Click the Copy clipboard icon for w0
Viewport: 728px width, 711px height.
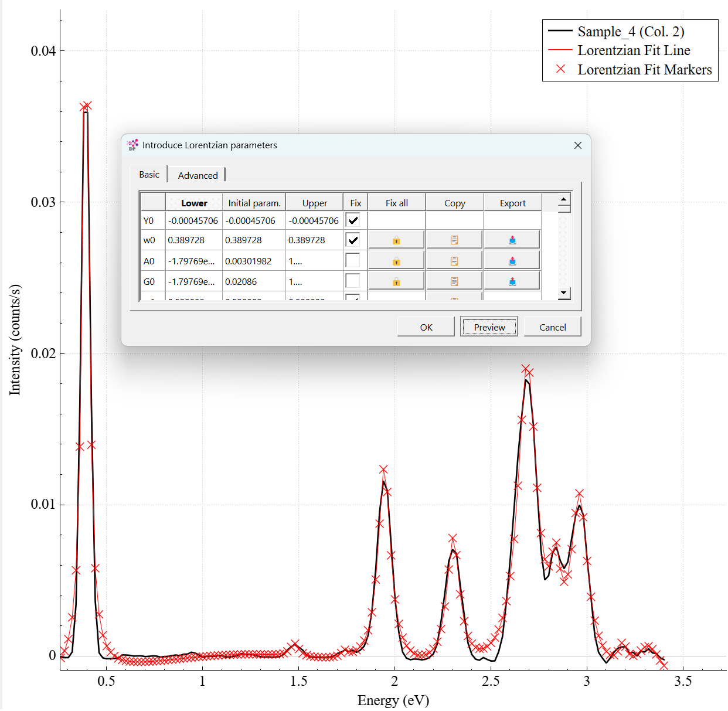point(454,239)
